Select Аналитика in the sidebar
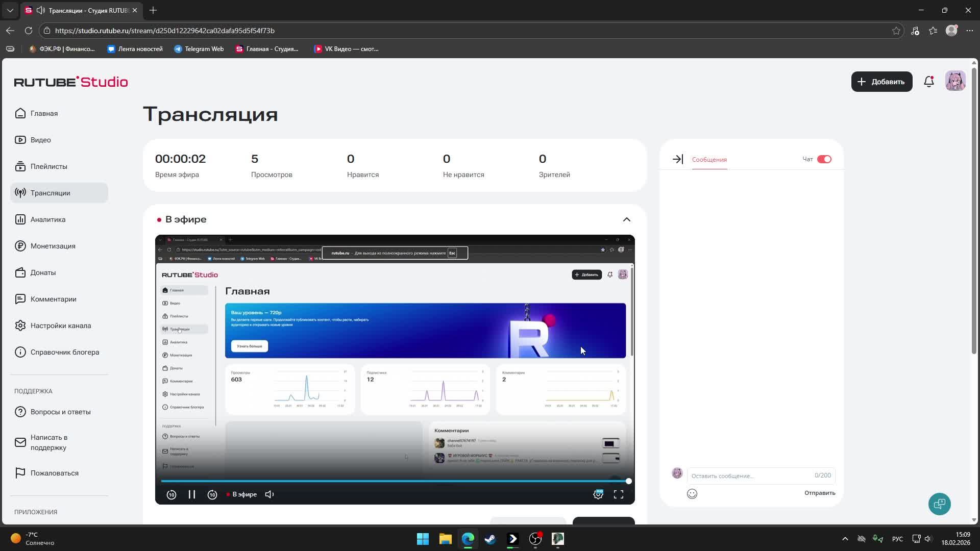 (x=47, y=219)
